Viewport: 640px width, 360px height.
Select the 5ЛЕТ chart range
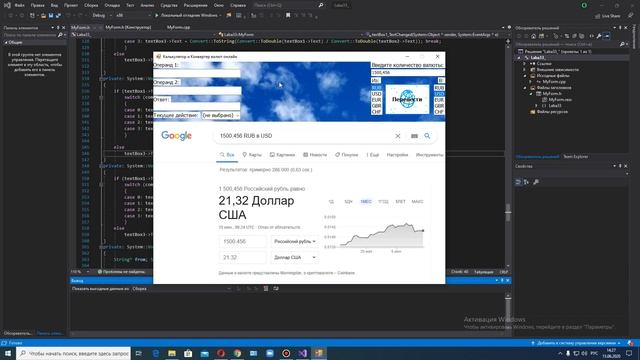point(400,202)
